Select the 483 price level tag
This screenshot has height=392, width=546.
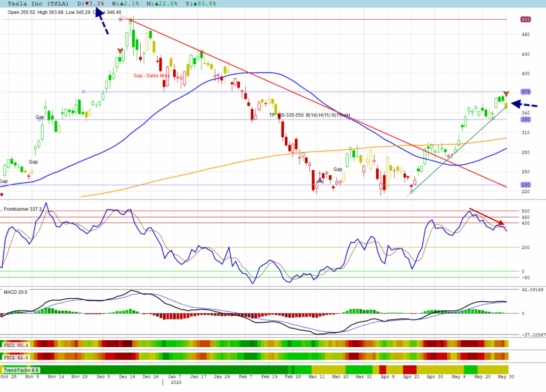click(525, 19)
